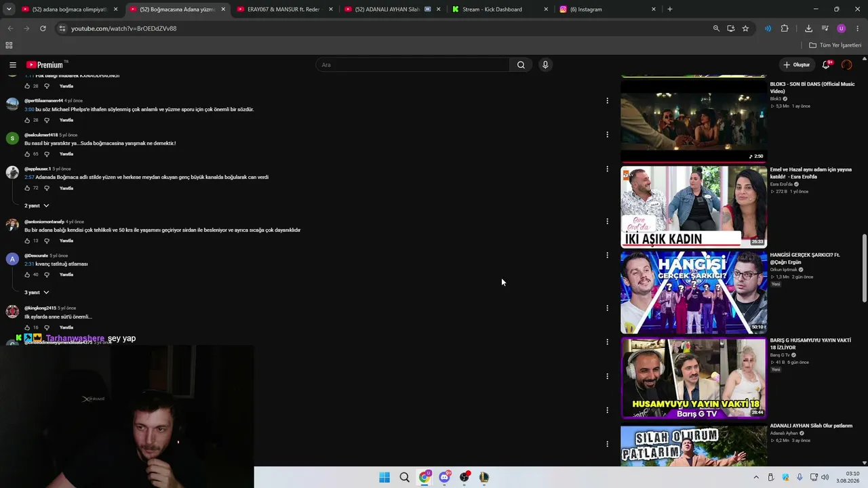Open options for @perttilaamanen44 comment
Image resolution: width=868 pixels, height=488 pixels.
tap(607, 100)
